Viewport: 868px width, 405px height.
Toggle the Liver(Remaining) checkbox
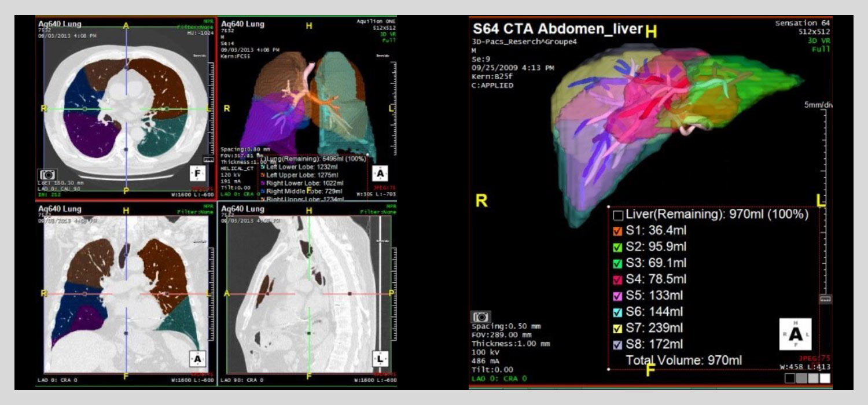(618, 215)
